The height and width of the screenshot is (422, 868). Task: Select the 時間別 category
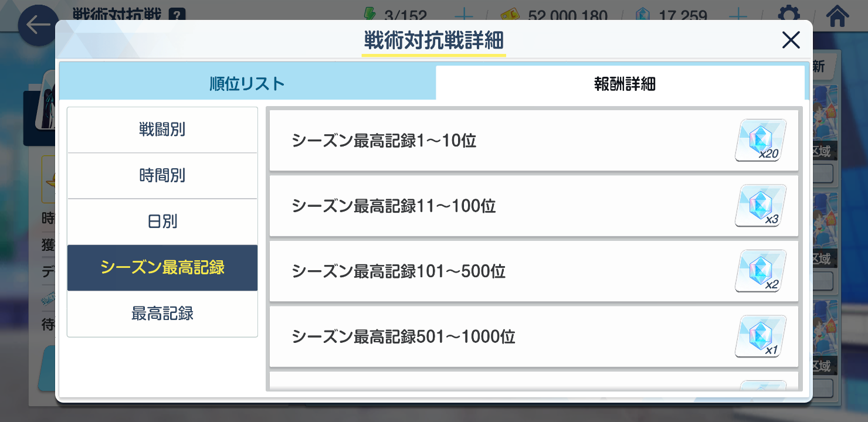coord(162,176)
